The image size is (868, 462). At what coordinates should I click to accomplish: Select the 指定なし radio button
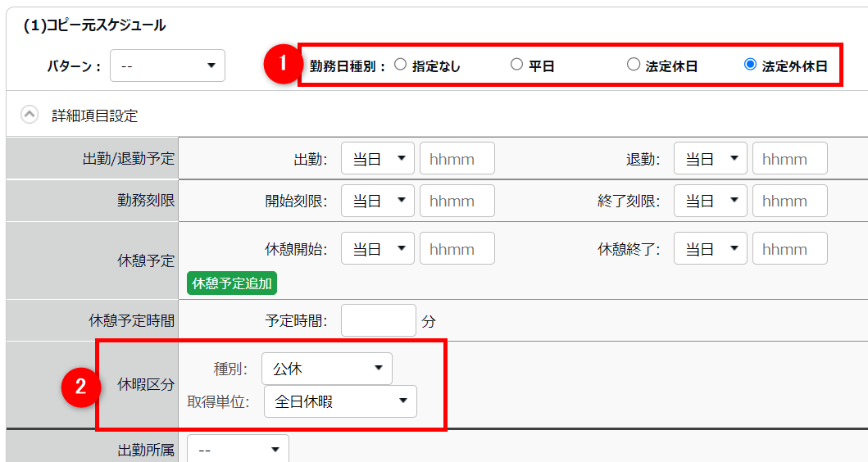tap(401, 65)
